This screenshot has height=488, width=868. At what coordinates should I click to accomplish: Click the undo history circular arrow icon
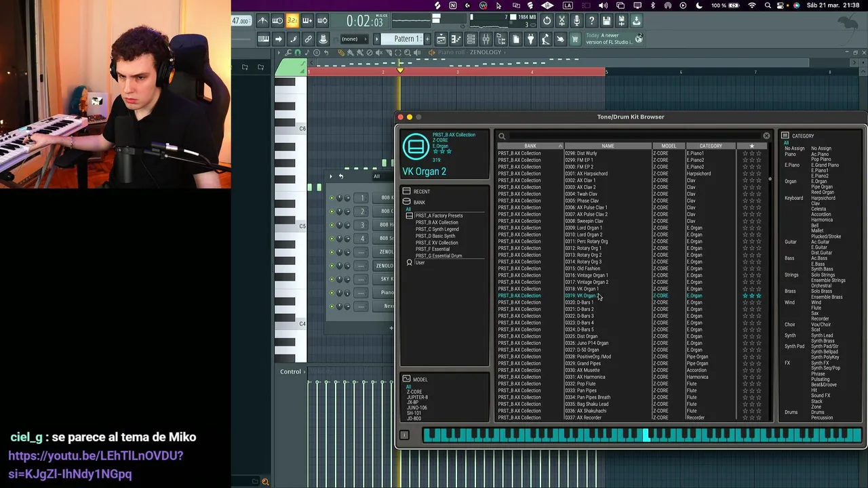547,21
